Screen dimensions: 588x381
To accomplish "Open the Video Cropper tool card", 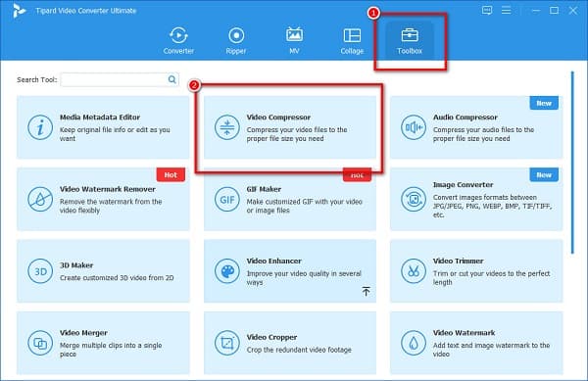I will click(290, 343).
